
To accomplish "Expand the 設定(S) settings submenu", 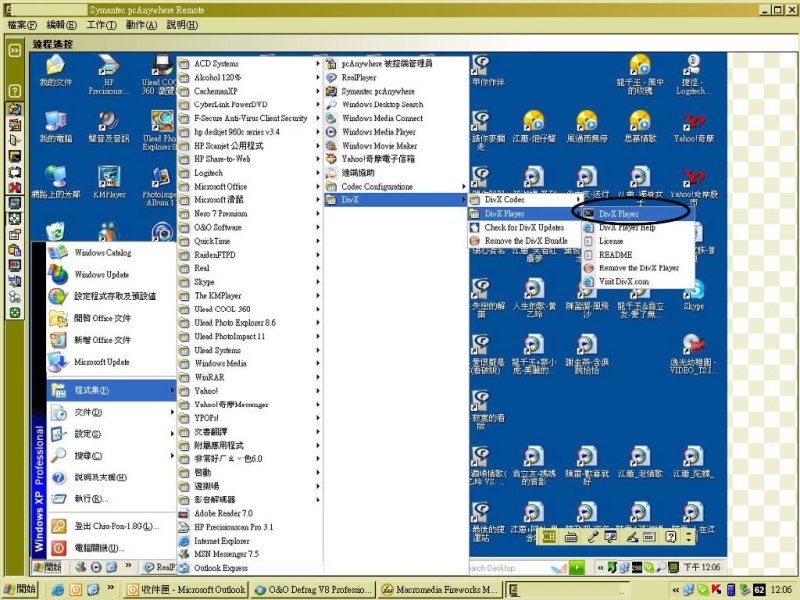I will pyautogui.click(x=111, y=434).
